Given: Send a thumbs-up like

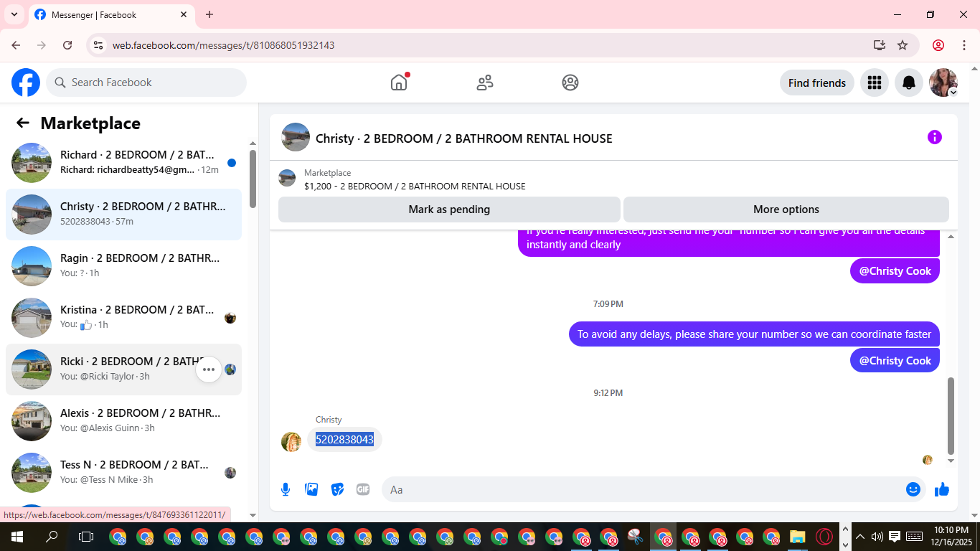Looking at the screenshot, I should pyautogui.click(x=942, y=489).
